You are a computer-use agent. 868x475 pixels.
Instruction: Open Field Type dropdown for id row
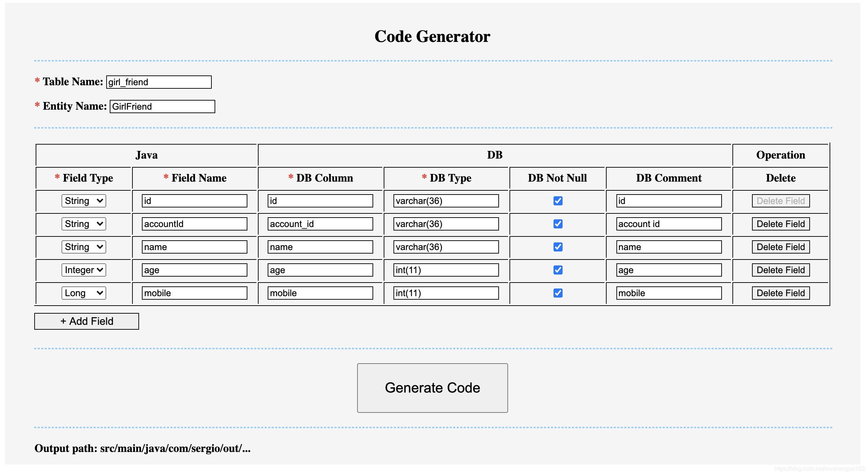[x=84, y=201]
